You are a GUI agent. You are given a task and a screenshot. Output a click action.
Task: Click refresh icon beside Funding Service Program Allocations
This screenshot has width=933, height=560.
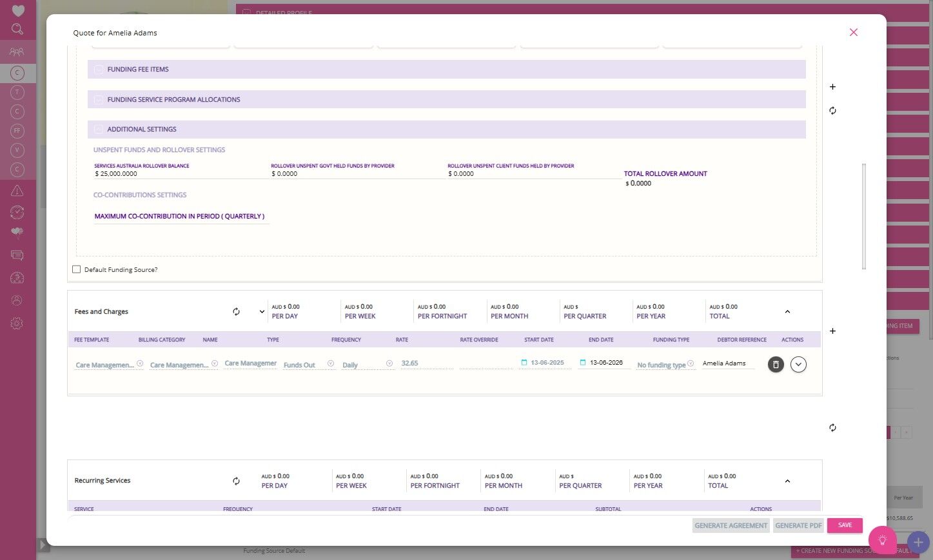click(832, 111)
